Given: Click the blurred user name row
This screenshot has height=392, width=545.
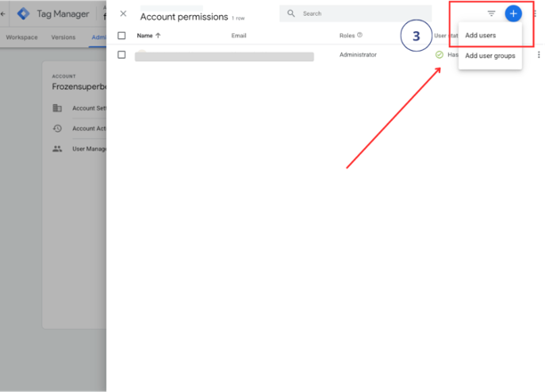Looking at the screenshot, I should tap(224, 56).
